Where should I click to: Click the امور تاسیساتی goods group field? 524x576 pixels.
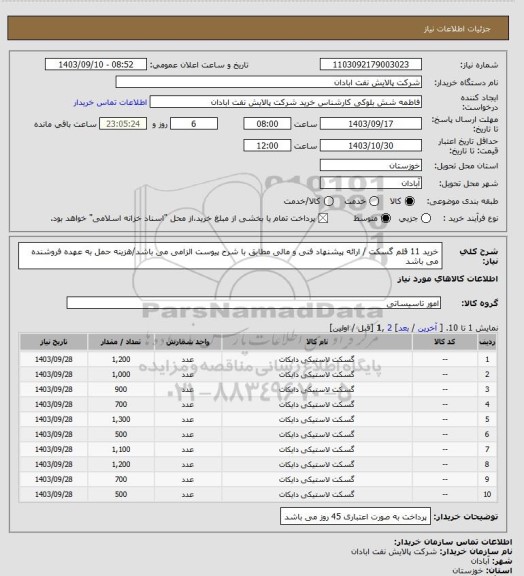pyautogui.click(x=254, y=303)
